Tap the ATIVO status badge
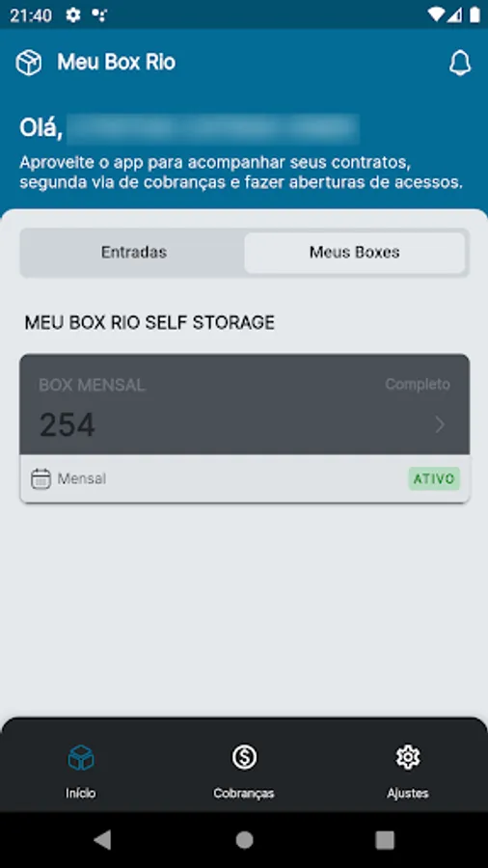The width and height of the screenshot is (488, 868). pos(434,478)
